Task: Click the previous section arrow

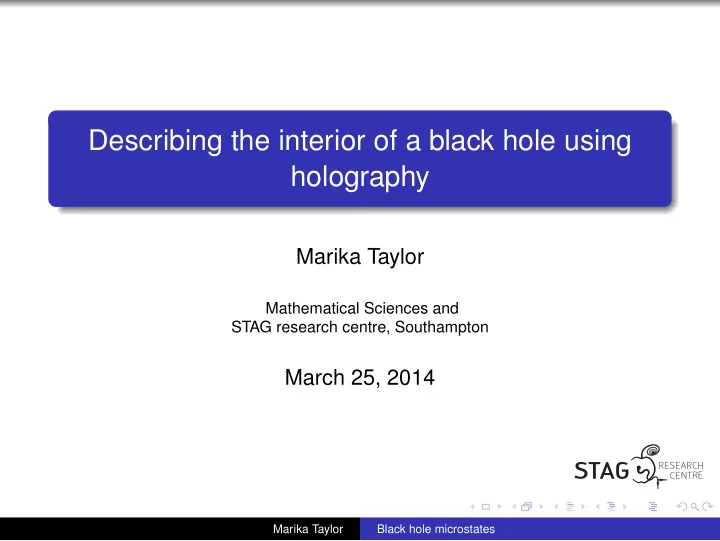Action: tap(598, 507)
